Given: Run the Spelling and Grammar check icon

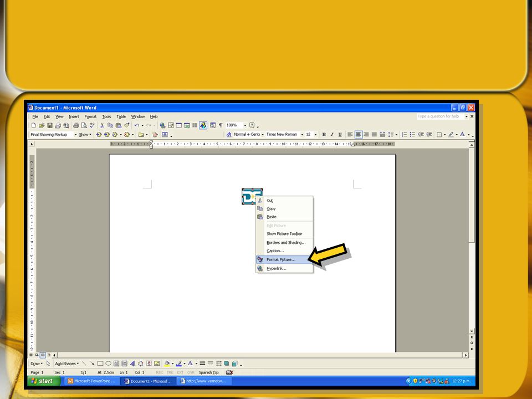Looking at the screenshot, I should (x=92, y=126).
